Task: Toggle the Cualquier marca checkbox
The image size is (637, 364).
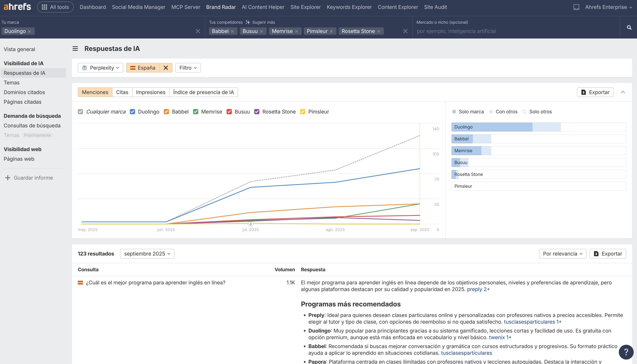Action: [x=80, y=112]
